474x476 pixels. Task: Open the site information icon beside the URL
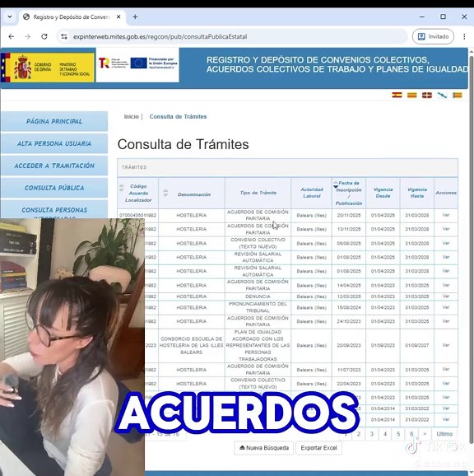point(64,37)
